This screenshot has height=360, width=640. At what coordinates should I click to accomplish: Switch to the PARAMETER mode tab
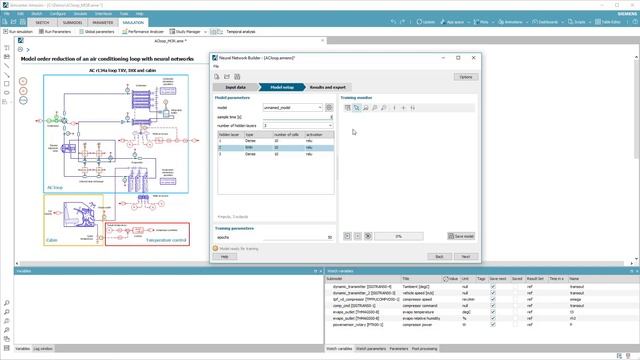pyautogui.click(x=103, y=22)
